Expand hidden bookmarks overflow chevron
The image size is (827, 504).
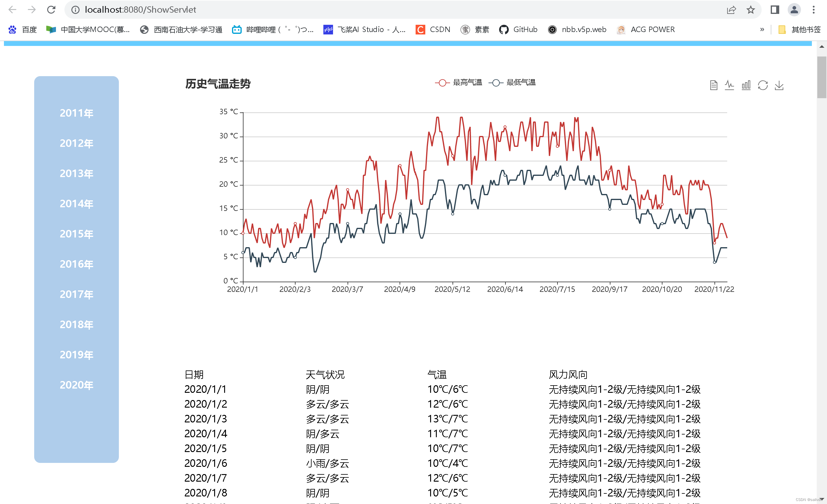tap(762, 30)
